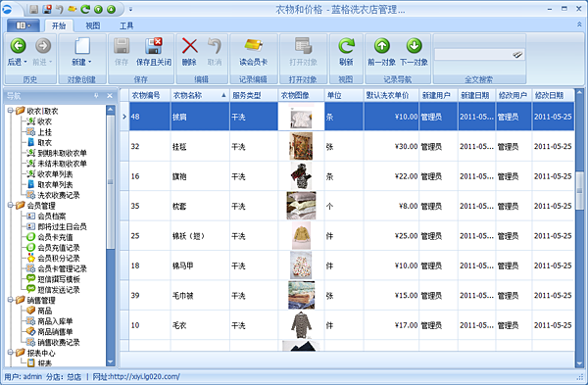Image resolution: width=588 pixels, height=385 pixels.
Task: Click the 单位 column header
Action: pyautogui.click(x=344, y=95)
